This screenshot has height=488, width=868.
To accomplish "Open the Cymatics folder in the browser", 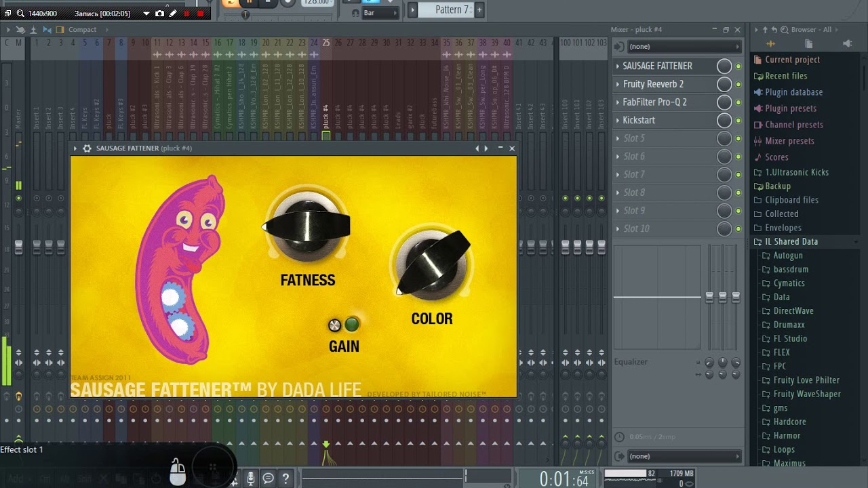I will [x=789, y=283].
